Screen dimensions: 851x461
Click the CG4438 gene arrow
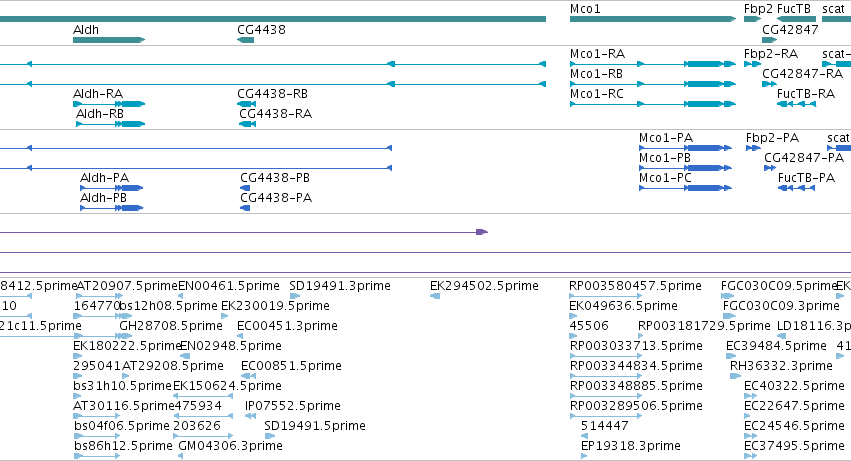click(x=245, y=40)
